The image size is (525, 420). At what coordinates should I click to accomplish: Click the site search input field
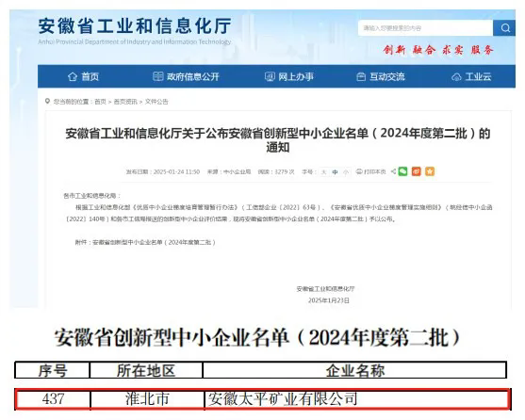point(425,27)
